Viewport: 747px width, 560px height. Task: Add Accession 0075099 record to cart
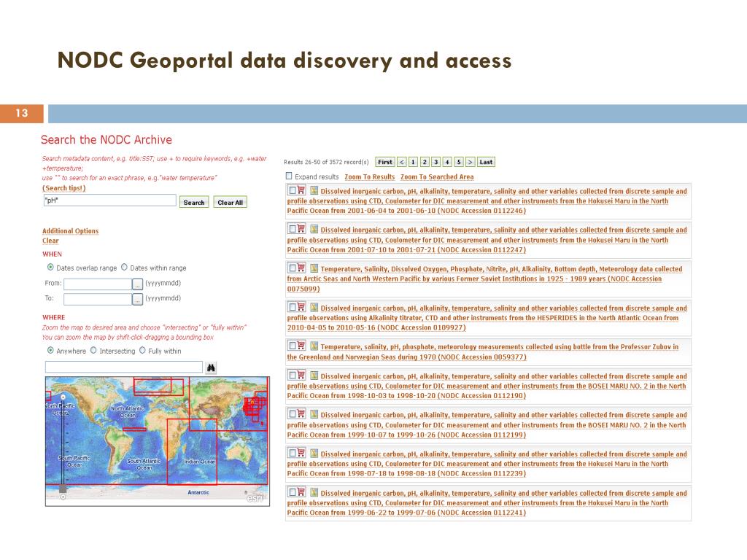pyautogui.click(x=301, y=268)
